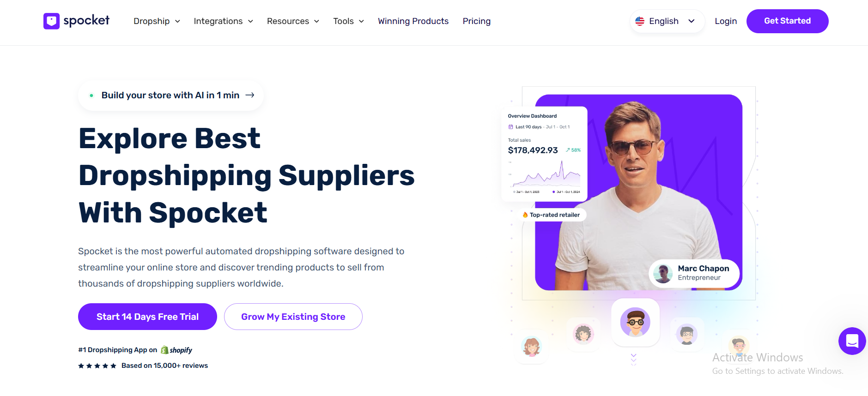Click the Spocket logo icon

pyautogui.click(x=51, y=21)
